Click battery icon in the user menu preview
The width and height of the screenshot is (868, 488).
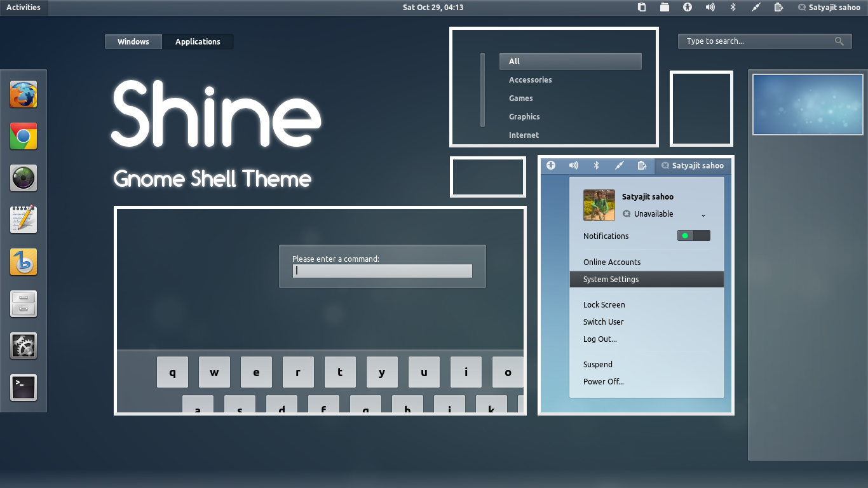pos(642,166)
